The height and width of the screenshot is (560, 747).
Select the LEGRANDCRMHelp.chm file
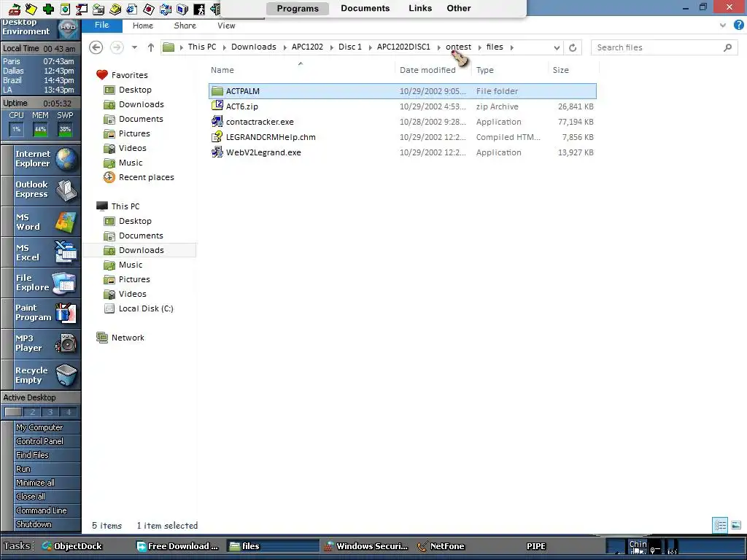(271, 137)
